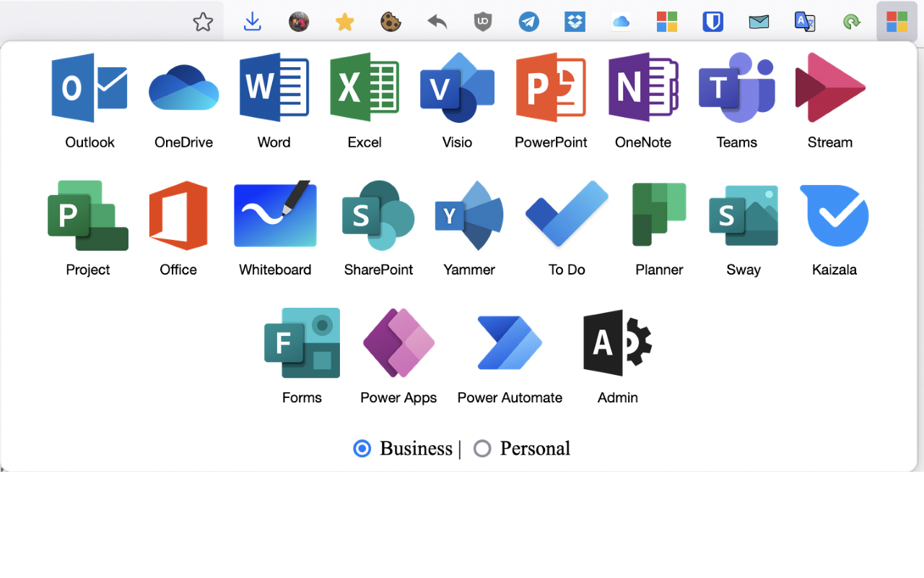924x578 pixels.
Task: Open OneDrive
Action: (183, 87)
